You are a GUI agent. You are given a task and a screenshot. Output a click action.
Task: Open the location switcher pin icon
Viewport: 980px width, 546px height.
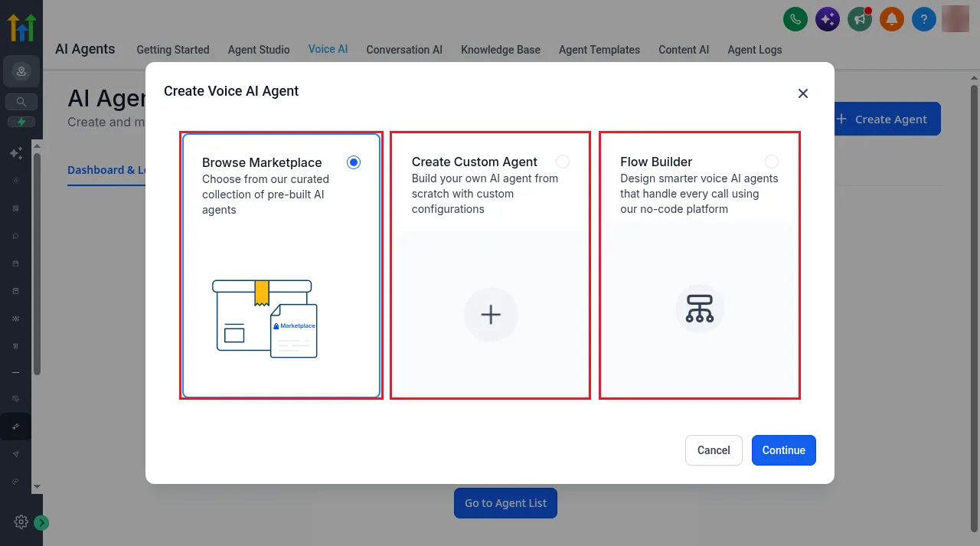(x=21, y=72)
